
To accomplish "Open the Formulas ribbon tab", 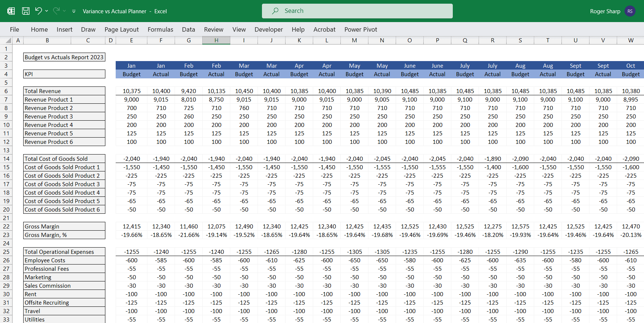I will [160, 29].
